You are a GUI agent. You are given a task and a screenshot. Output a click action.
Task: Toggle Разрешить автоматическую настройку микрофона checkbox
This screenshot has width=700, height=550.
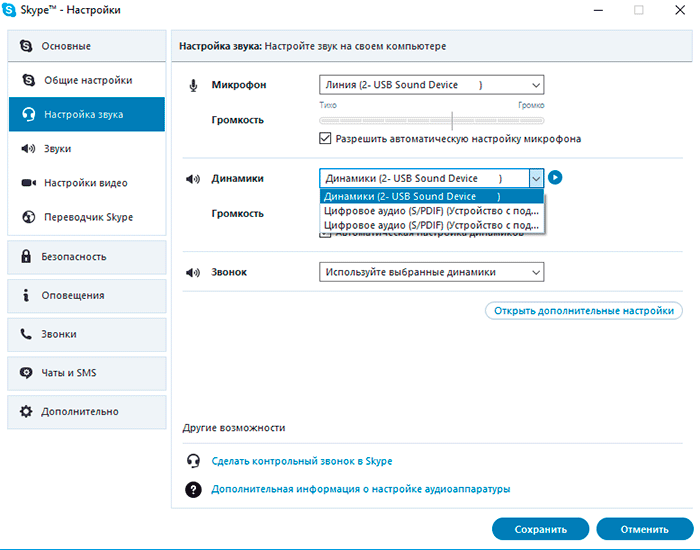325,138
